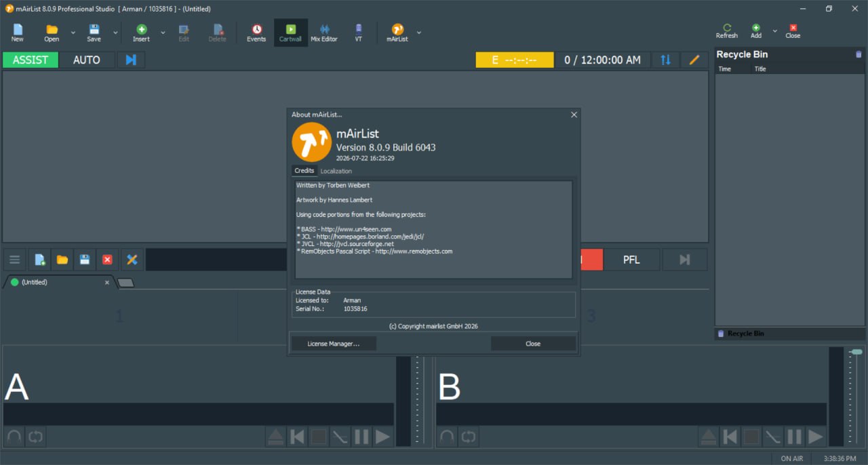
Task: Click Player A volume slider track
Action: [425, 397]
